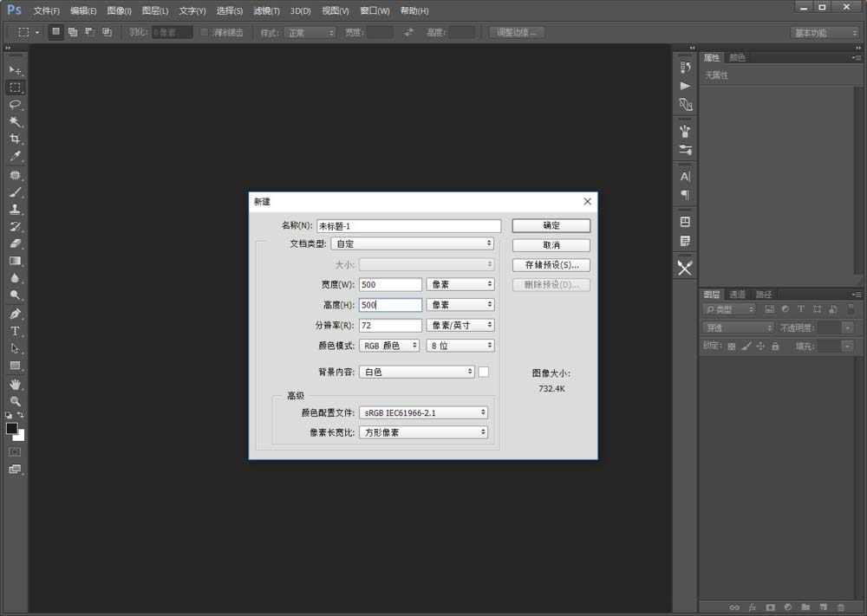
Task: Open the 文档类型 dropdown
Action: [x=411, y=243]
